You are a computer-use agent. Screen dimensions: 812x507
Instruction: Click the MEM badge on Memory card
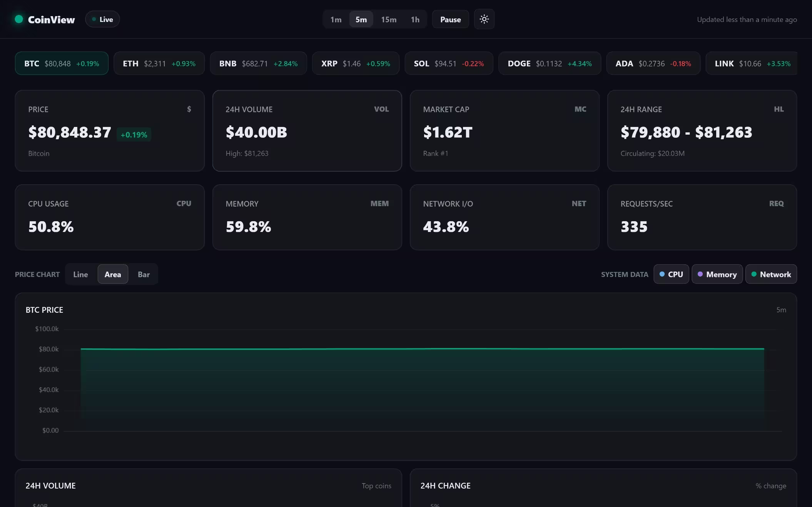379,203
